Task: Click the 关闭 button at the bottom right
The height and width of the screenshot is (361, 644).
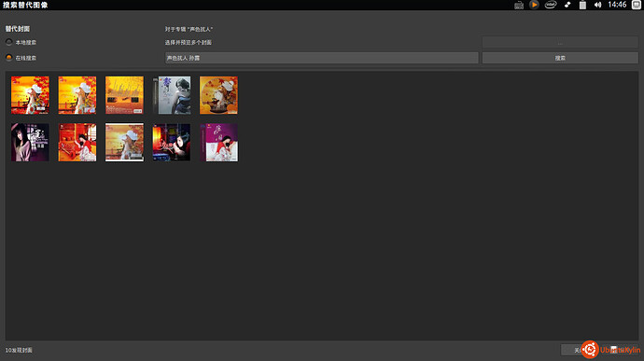Action: click(x=580, y=350)
